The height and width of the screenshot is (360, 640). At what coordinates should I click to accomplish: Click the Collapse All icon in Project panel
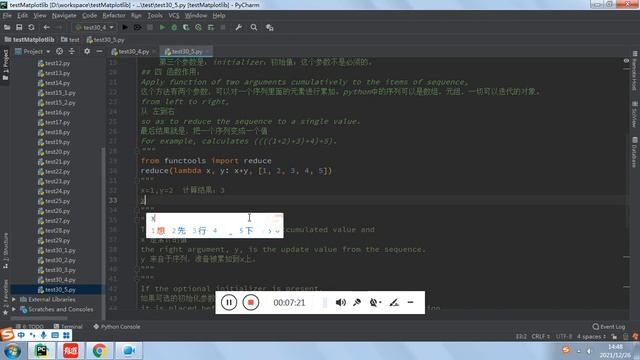click(72, 51)
